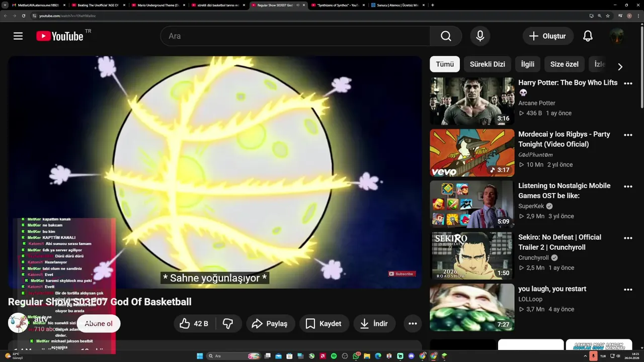The height and width of the screenshot is (362, 644).
Task: Open options for Mordecai y los Rigbys video
Action: 628,135
